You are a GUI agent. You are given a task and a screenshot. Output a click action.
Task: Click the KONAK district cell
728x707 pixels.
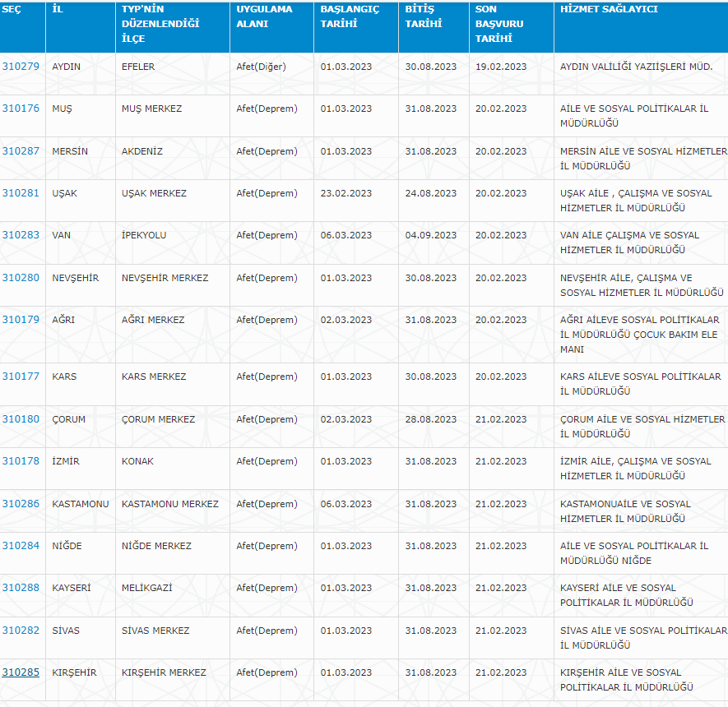pyautogui.click(x=172, y=469)
